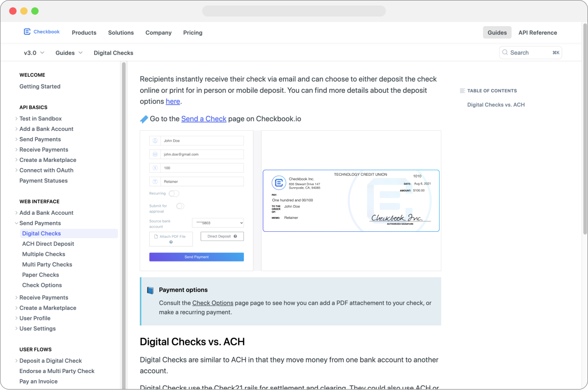Click the browser address bar
The height and width of the screenshot is (390, 588).
coord(294,11)
